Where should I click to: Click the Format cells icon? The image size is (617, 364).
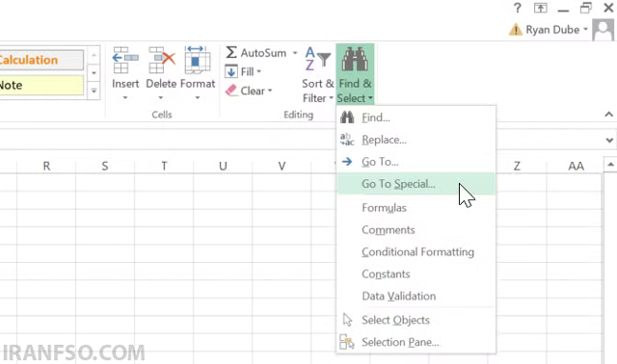click(198, 60)
